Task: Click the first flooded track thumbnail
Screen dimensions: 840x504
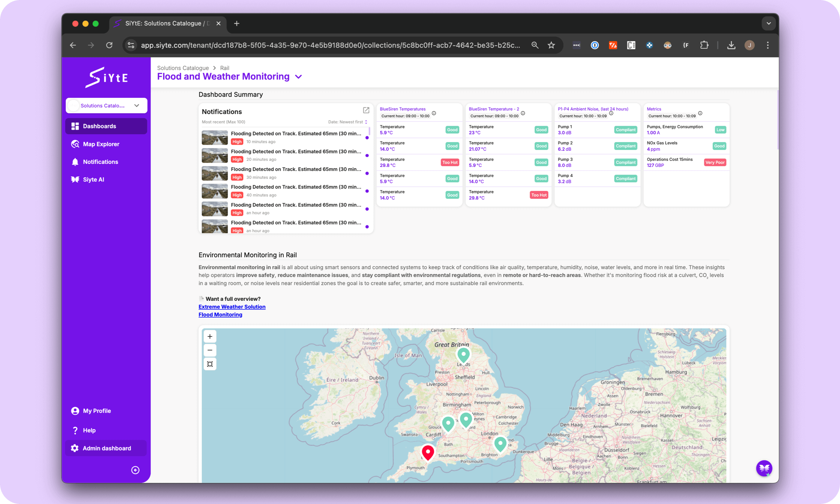Action: point(214,137)
